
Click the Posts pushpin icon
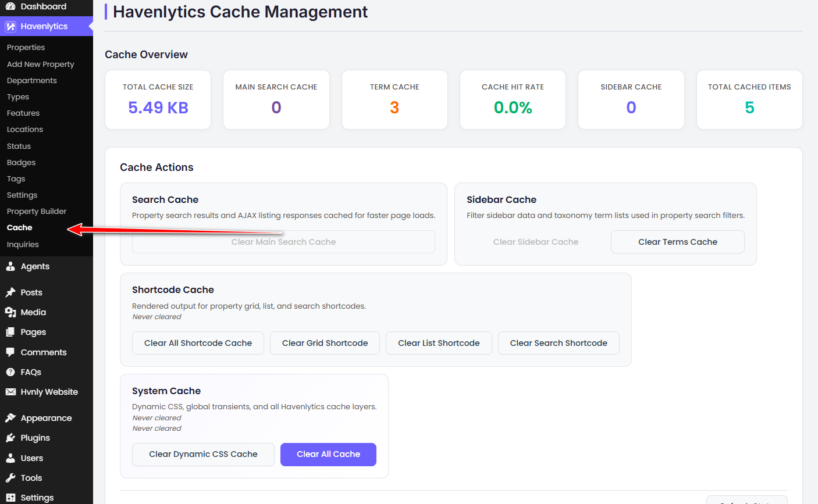10,292
